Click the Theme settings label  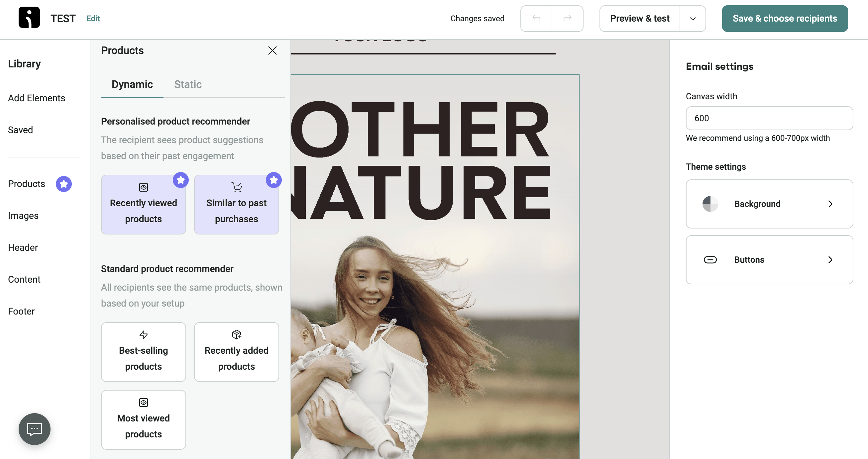716,167
